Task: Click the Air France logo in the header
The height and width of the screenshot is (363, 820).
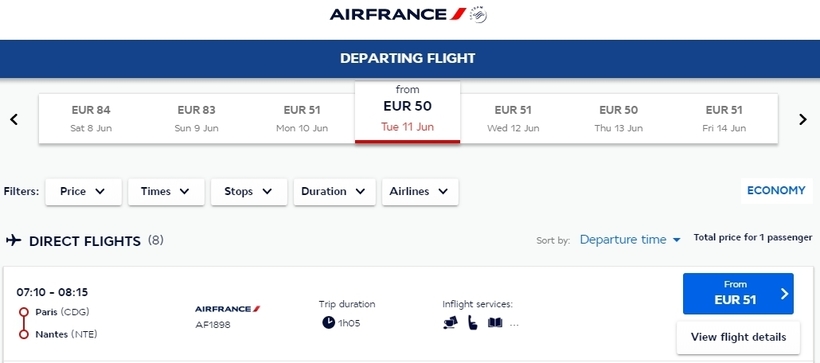Action: [x=397, y=14]
